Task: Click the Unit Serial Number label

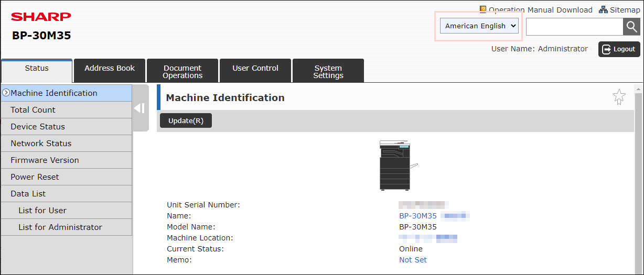Action: [x=203, y=205]
